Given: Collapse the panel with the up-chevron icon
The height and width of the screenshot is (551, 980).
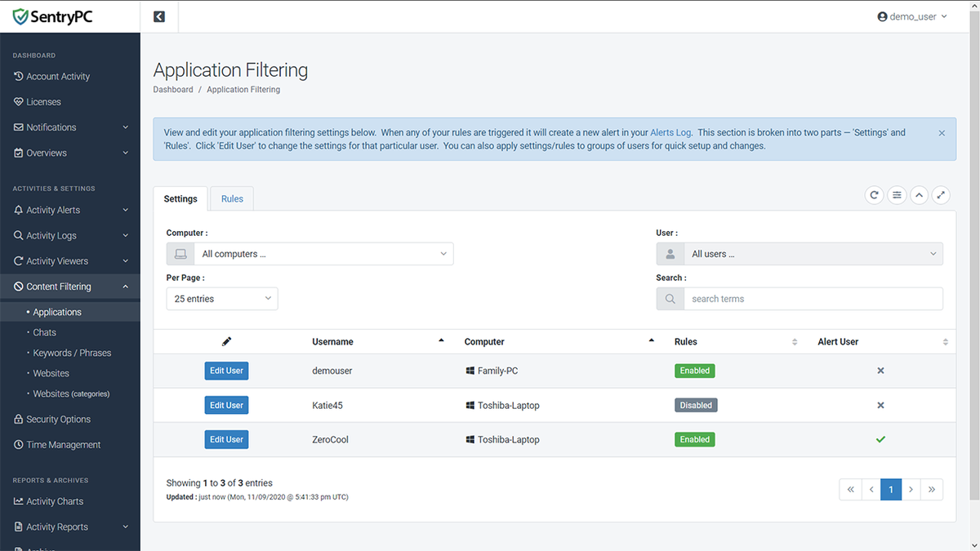Looking at the screenshot, I should (x=920, y=195).
